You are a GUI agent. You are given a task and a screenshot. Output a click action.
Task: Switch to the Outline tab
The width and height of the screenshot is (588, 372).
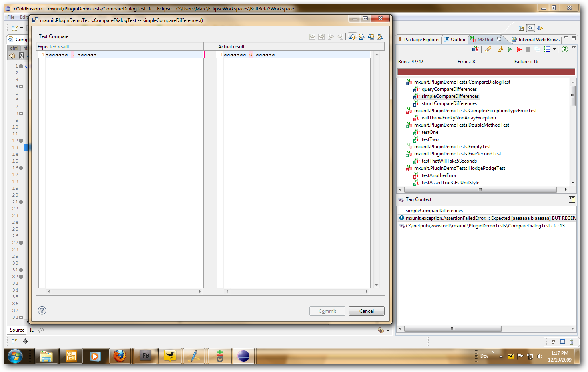tap(455, 39)
